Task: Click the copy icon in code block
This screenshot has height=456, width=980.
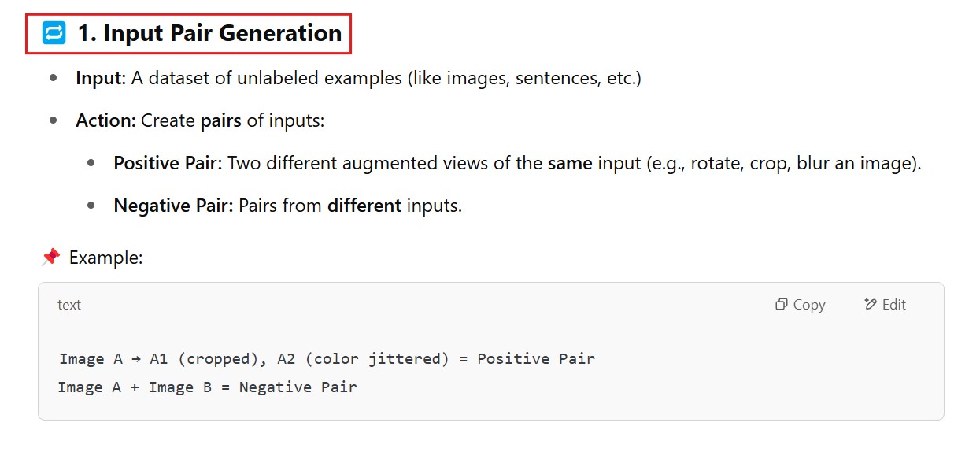Action: click(781, 305)
